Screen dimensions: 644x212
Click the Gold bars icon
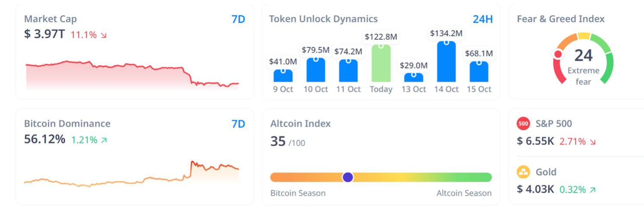tap(523, 172)
